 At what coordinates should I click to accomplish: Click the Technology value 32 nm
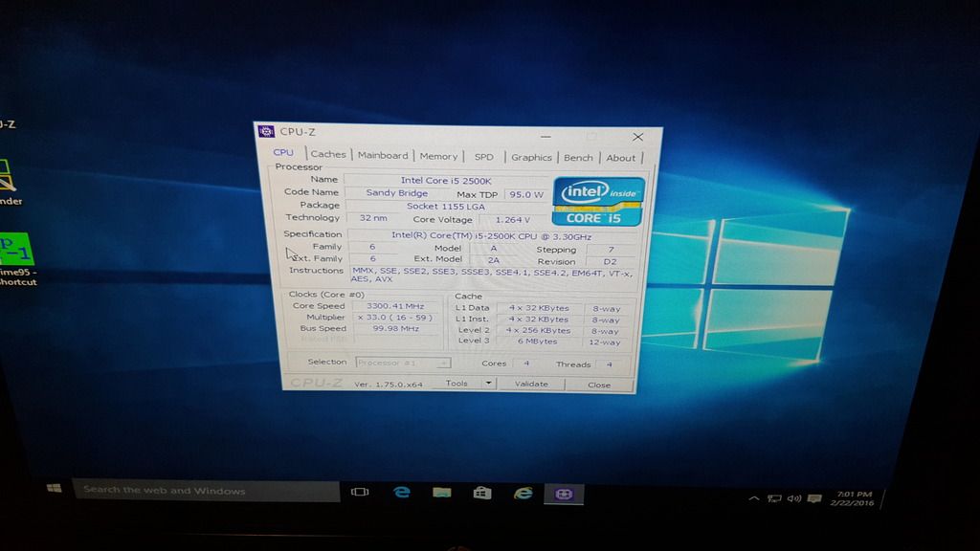click(373, 218)
